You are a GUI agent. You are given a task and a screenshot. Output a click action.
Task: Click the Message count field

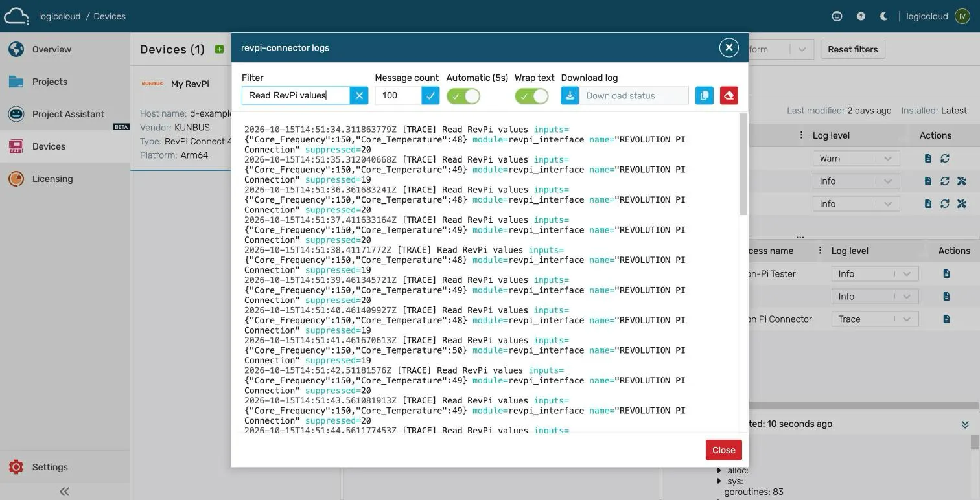click(x=399, y=95)
